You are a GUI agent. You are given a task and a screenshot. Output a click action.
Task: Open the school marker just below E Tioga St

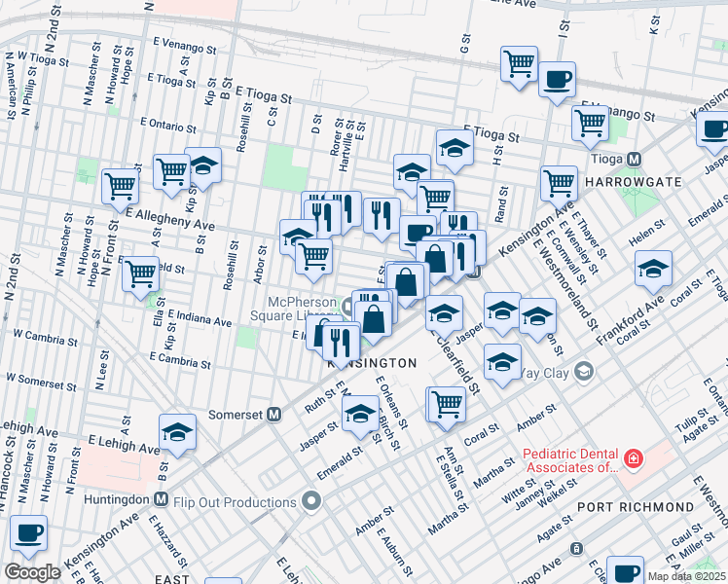pyautogui.click(x=455, y=151)
